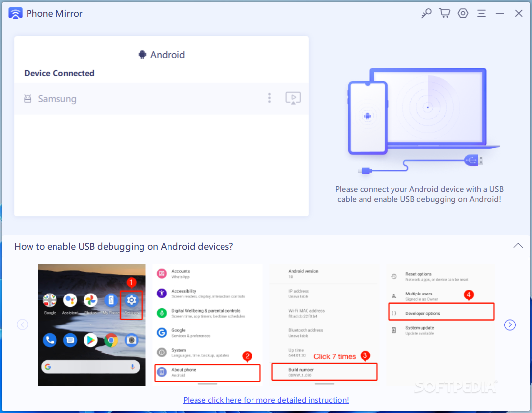Collapse the USB debugging instructions panel

pyautogui.click(x=518, y=245)
